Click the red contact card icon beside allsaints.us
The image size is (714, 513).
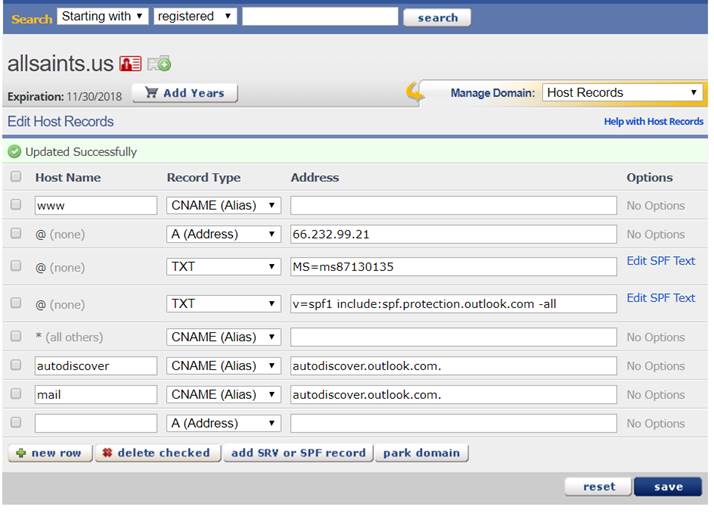(x=130, y=63)
